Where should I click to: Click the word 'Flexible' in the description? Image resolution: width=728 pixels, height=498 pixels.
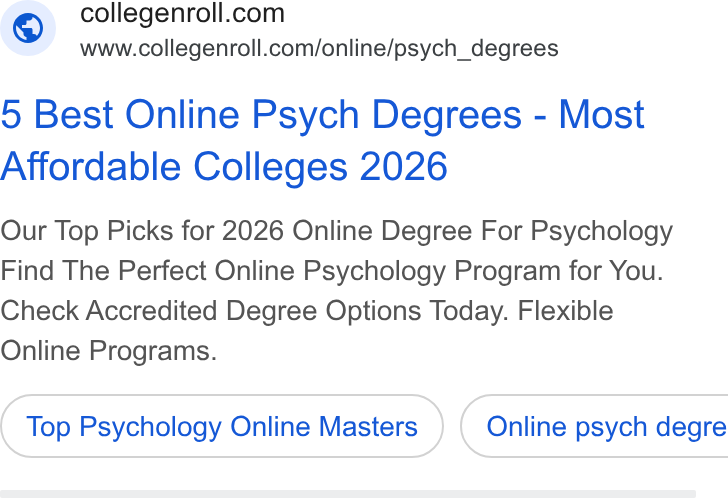tap(566, 310)
